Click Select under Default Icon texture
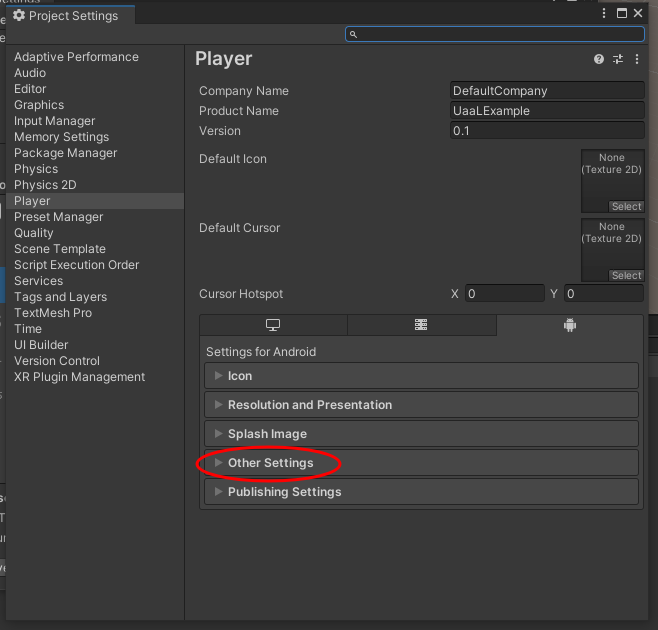658x630 pixels. pos(626,207)
